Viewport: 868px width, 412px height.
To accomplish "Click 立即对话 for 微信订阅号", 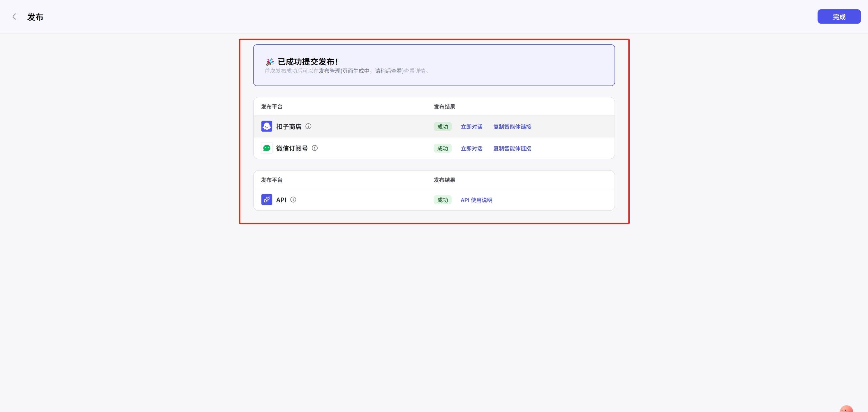I will (471, 148).
